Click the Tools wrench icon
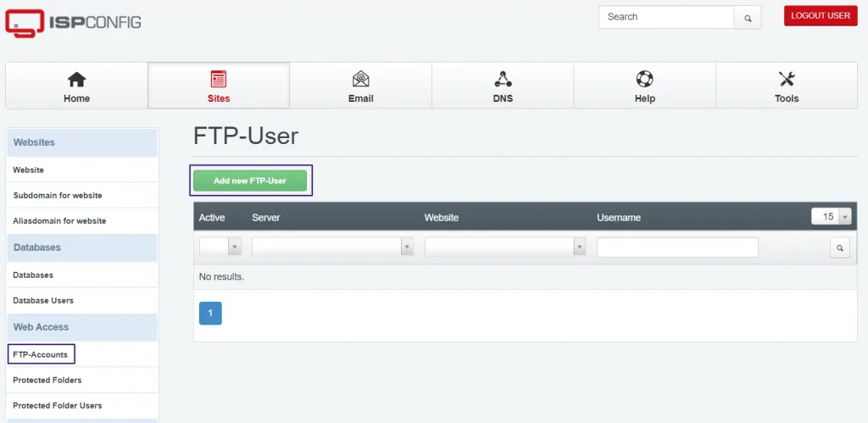The width and height of the screenshot is (868, 423). 787,79
